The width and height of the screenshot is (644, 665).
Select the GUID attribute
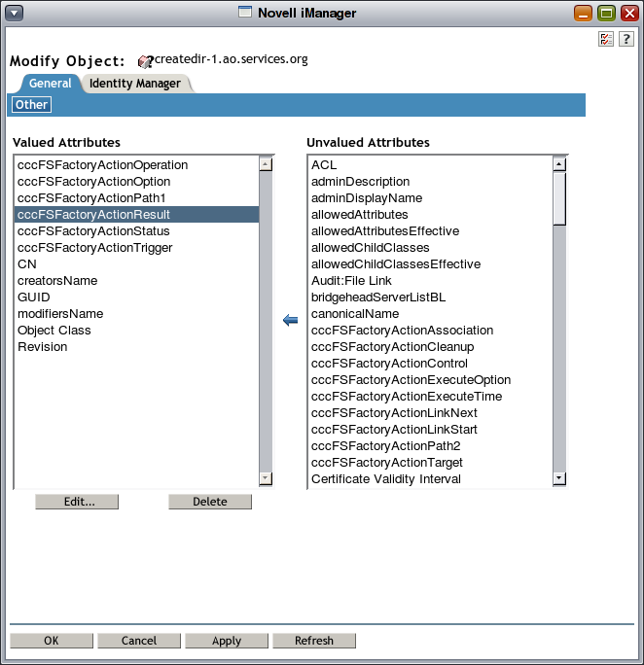136,297
